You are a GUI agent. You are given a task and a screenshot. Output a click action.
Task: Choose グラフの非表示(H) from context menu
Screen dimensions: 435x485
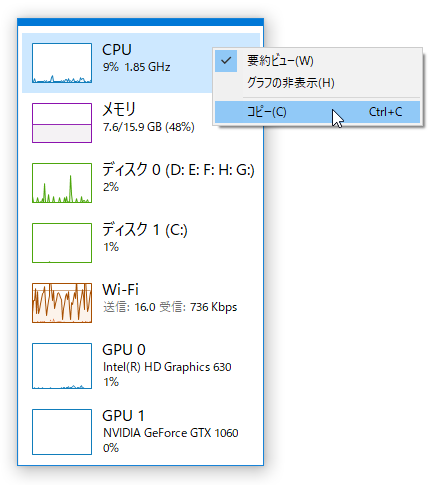tap(291, 83)
